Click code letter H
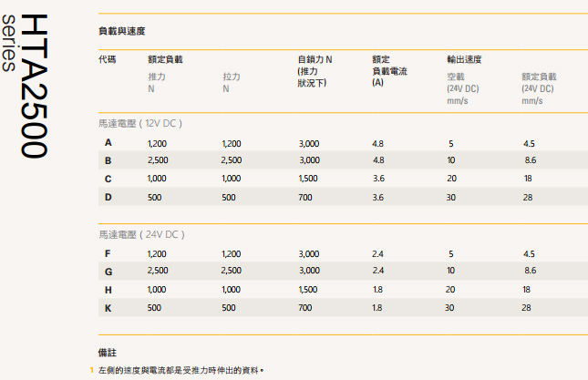588x380 pixels. pyautogui.click(x=108, y=290)
